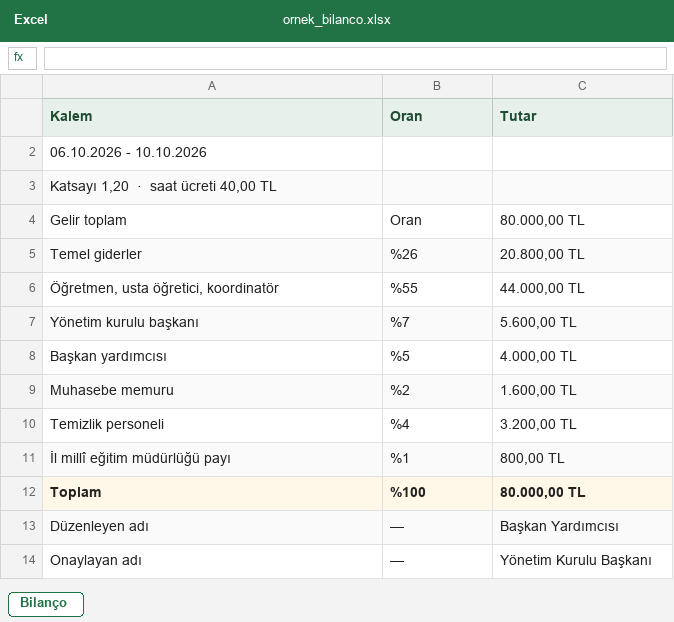
Task: Select the %55 cell
Action: pyautogui.click(x=437, y=289)
